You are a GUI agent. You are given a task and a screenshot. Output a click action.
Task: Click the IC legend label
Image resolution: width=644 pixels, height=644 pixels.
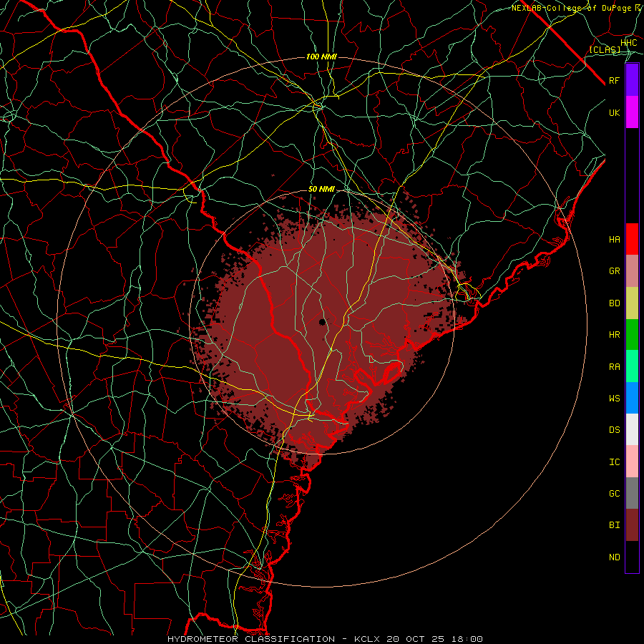(x=615, y=462)
